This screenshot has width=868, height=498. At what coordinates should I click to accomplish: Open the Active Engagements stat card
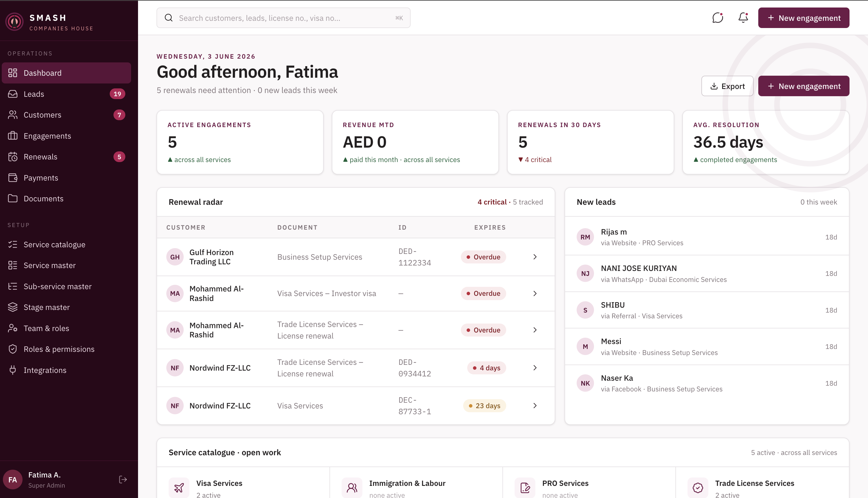(x=240, y=142)
